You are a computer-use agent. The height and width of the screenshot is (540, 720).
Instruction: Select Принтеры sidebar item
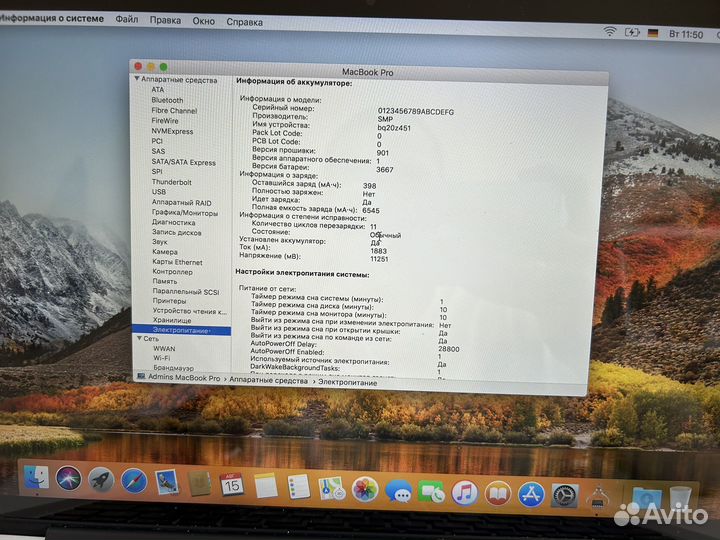pos(169,301)
